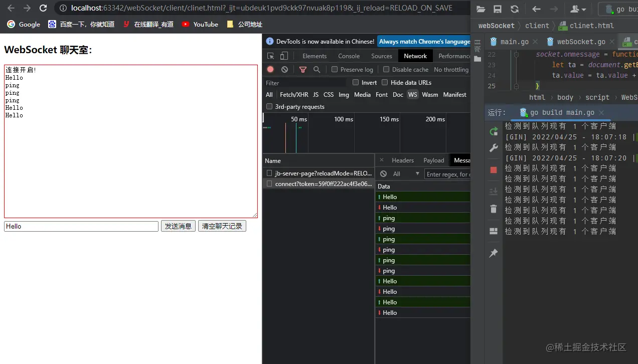Open the request Payload tab
Image resolution: width=638 pixels, height=364 pixels.
click(434, 160)
